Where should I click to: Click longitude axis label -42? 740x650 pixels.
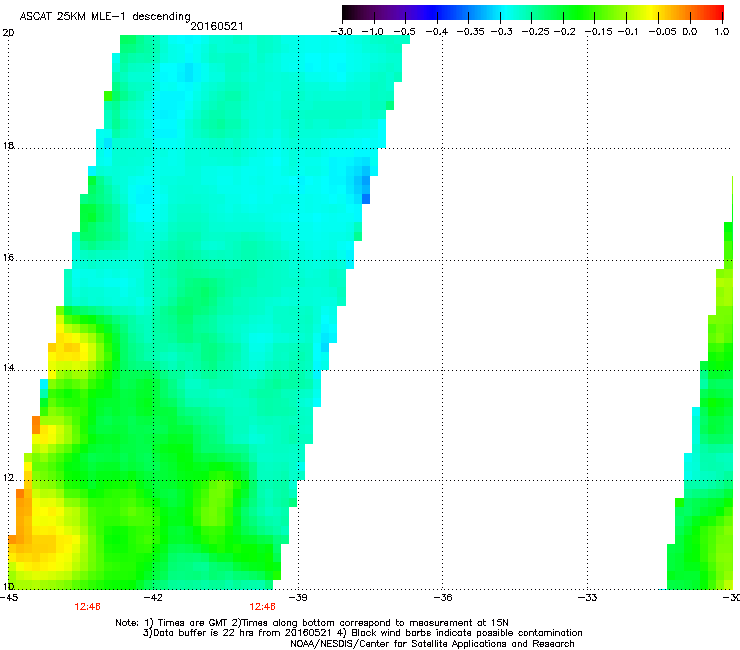point(153,598)
